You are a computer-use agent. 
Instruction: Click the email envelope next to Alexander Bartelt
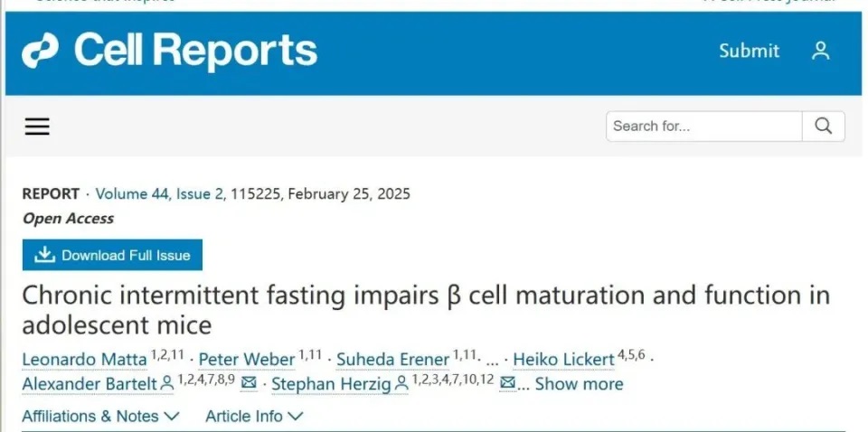[x=250, y=383]
